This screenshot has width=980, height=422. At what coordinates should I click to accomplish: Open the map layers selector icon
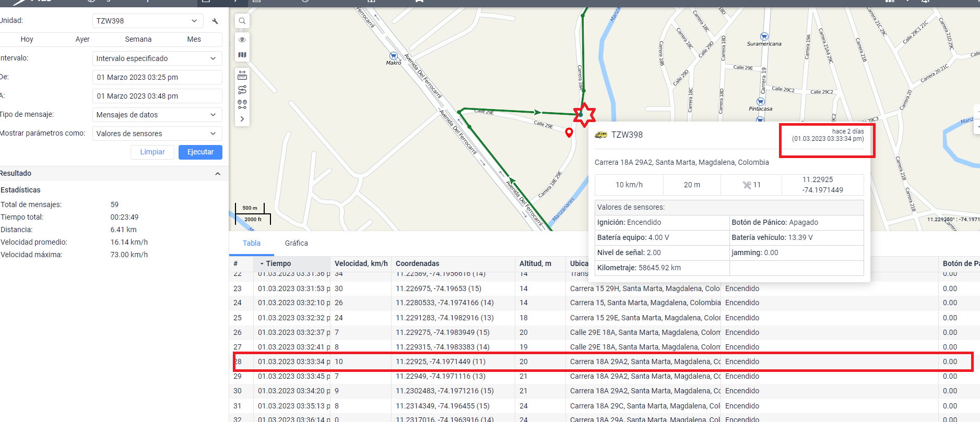click(242, 55)
